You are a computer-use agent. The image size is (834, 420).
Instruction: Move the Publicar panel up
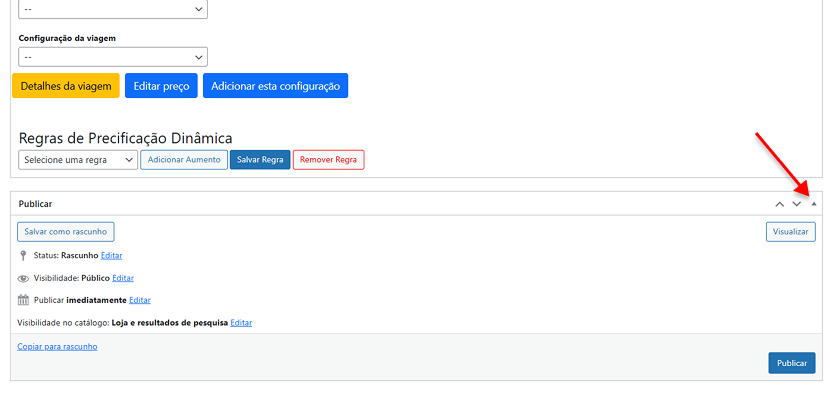[x=780, y=204]
